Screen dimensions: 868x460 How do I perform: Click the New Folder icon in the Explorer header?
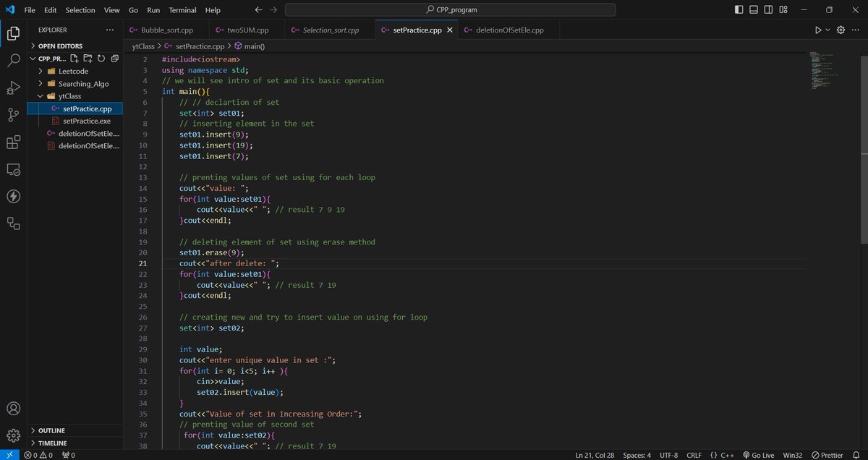(88, 59)
